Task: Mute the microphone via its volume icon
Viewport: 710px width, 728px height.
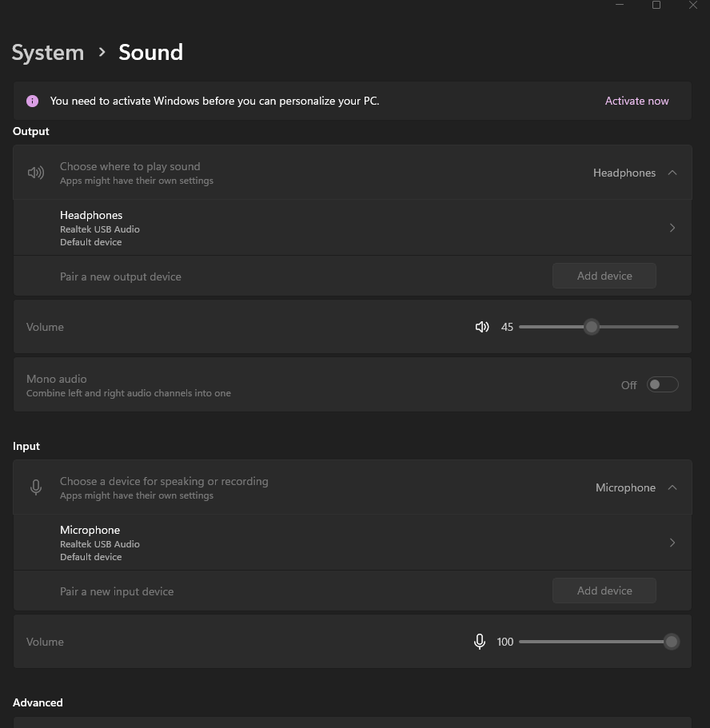Action: coord(480,642)
